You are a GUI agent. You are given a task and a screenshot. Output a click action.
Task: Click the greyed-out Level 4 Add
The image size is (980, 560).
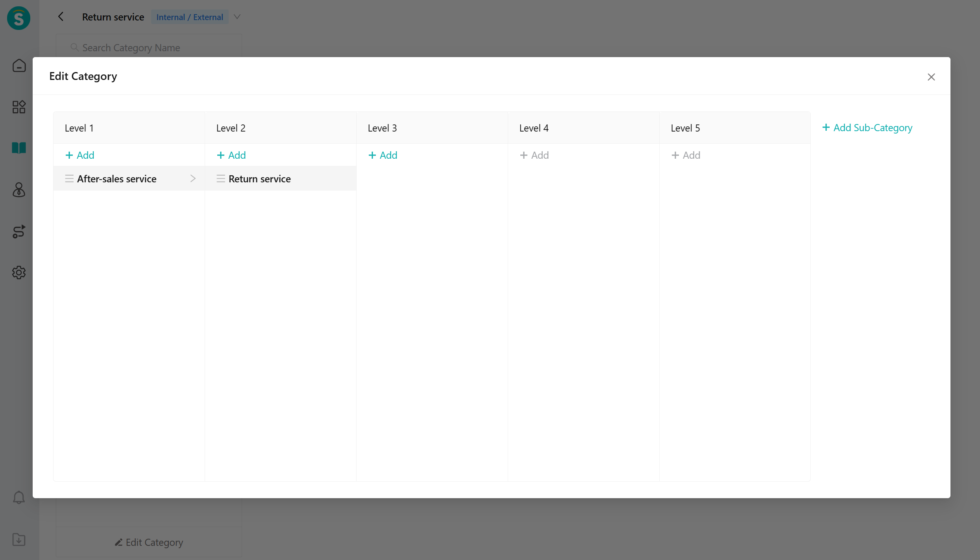pos(534,155)
